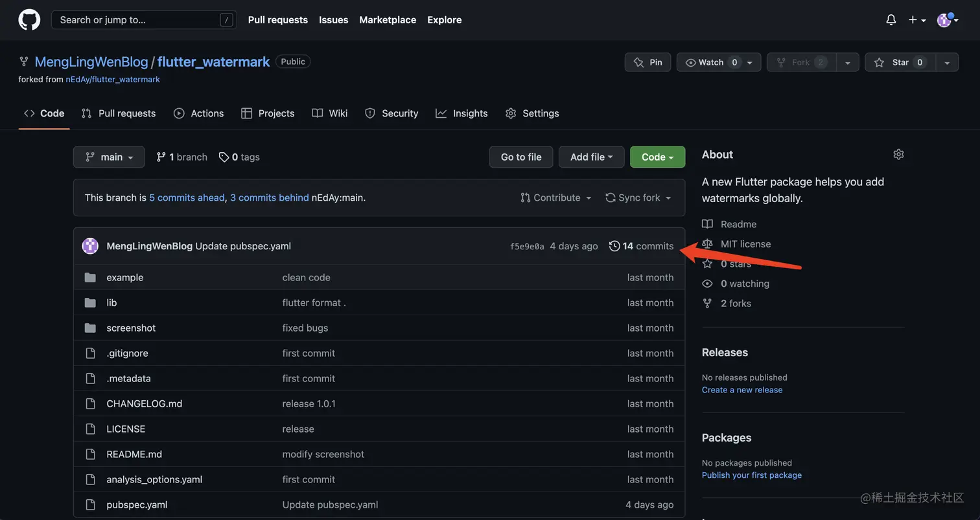980x520 pixels.
Task: Open the LICENSE file
Action: pyautogui.click(x=126, y=429)
